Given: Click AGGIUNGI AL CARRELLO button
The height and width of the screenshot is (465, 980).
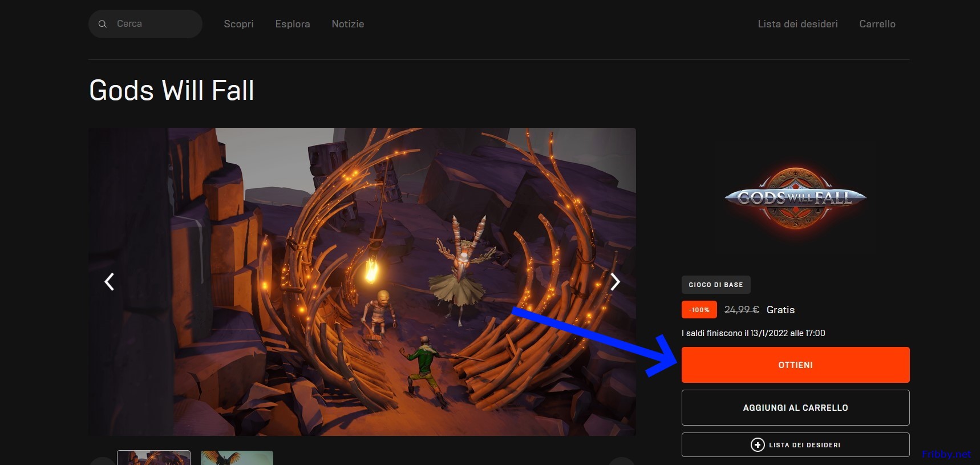Looking at the screenshot, I should pos(796,407).
